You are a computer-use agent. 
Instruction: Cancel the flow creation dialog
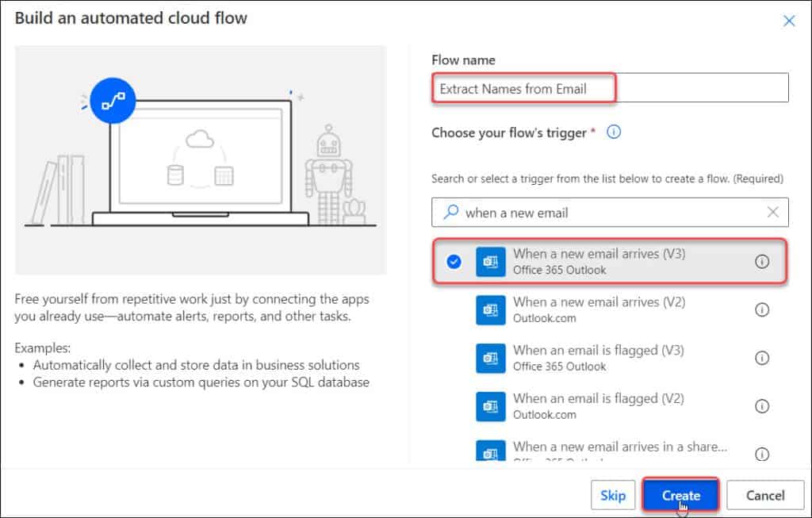[765, 495]
